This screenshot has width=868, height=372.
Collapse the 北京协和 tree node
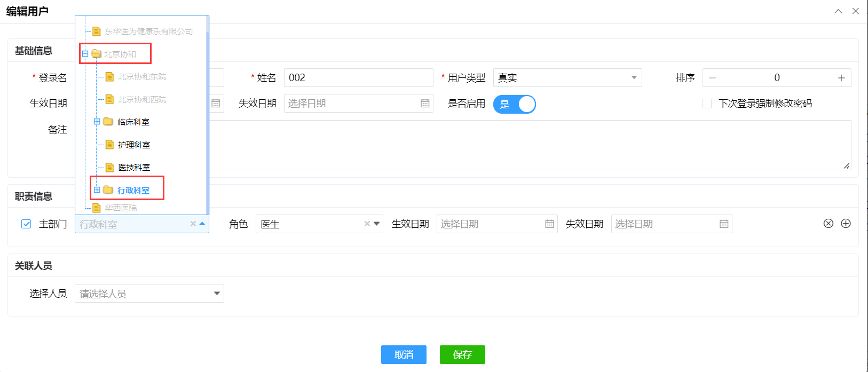pos(85,54)
